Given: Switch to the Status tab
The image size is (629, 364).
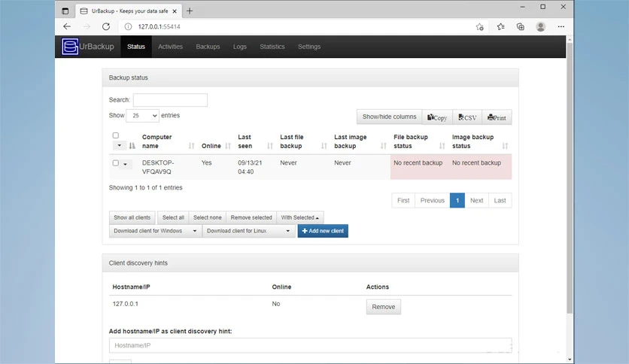Looking at the screenshot, I should (136, 47).
